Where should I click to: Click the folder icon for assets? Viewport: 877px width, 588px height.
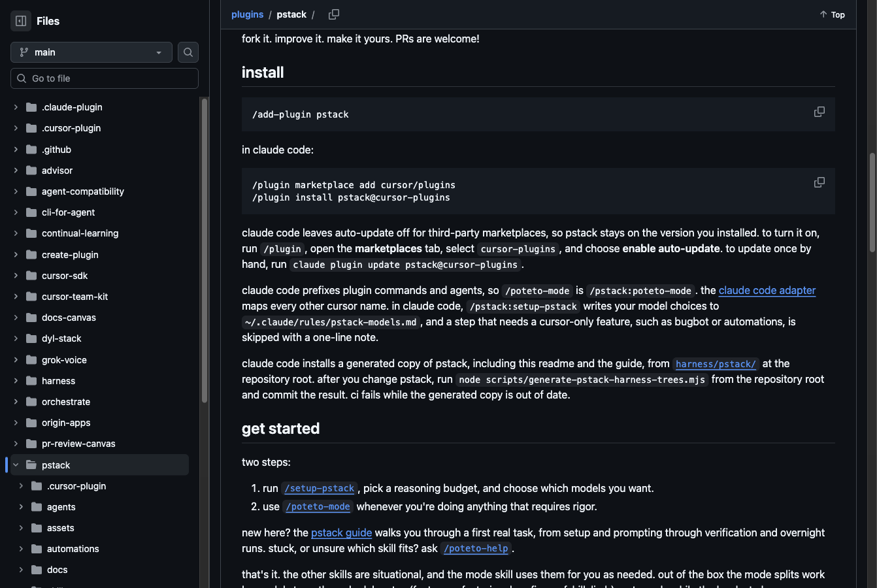37,528
